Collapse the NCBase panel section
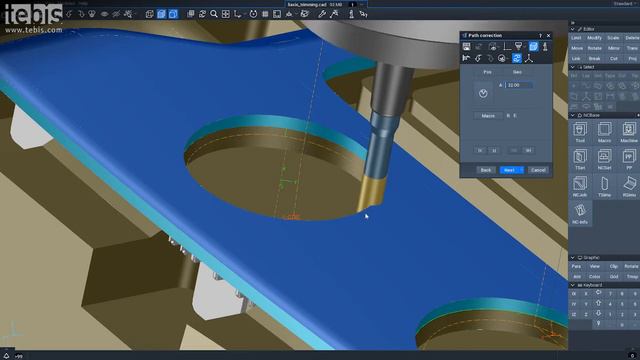The height and width of the screenshot is (360, 640). pyautogui.click(x=572, y=116)
